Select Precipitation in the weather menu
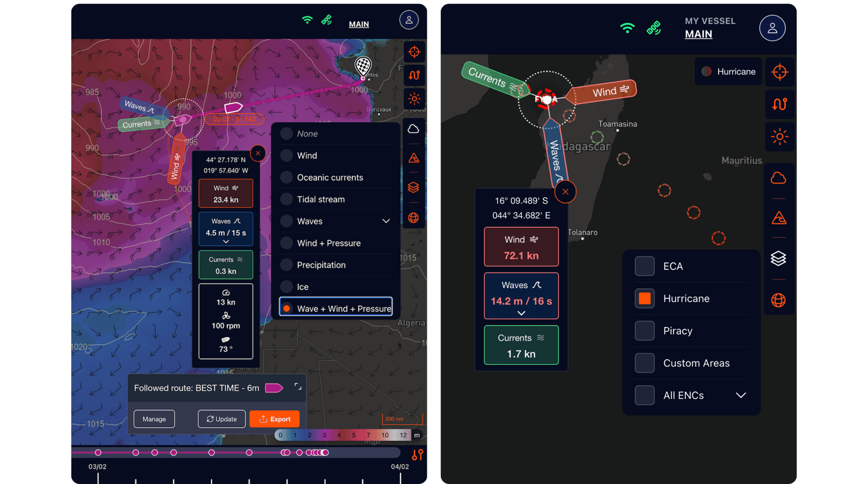The height and width of the screenshot is (484, 868). pos(286,265)
